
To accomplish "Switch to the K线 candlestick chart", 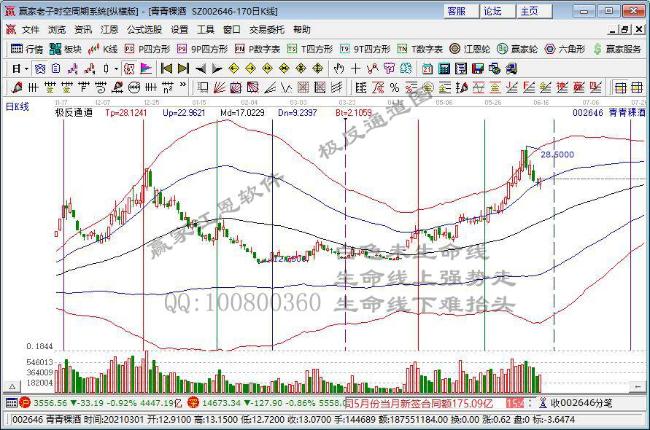I will (103, 49).
